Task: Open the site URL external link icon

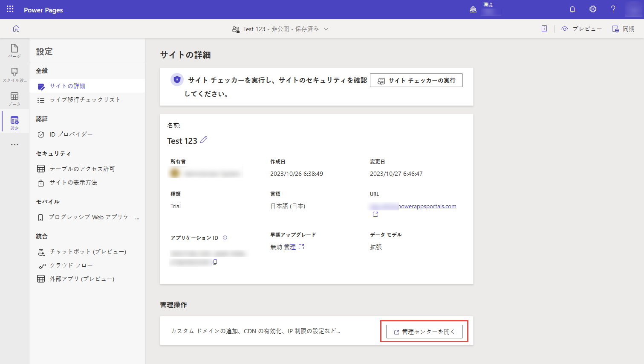Action: click(x=375, y=214)
